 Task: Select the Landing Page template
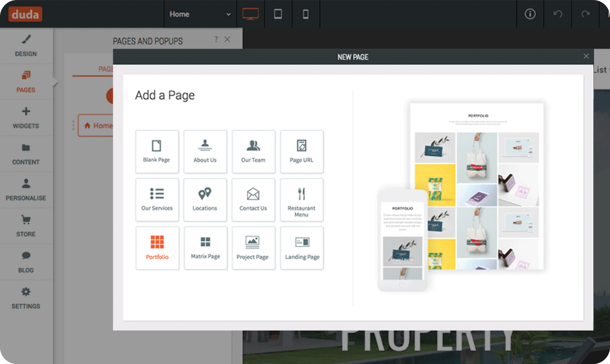[x=302, y=248]
